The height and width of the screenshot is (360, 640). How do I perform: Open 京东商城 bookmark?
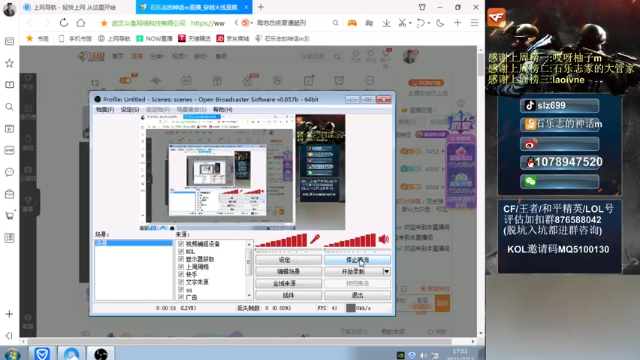pyautogui.click(x=233, y=38)
